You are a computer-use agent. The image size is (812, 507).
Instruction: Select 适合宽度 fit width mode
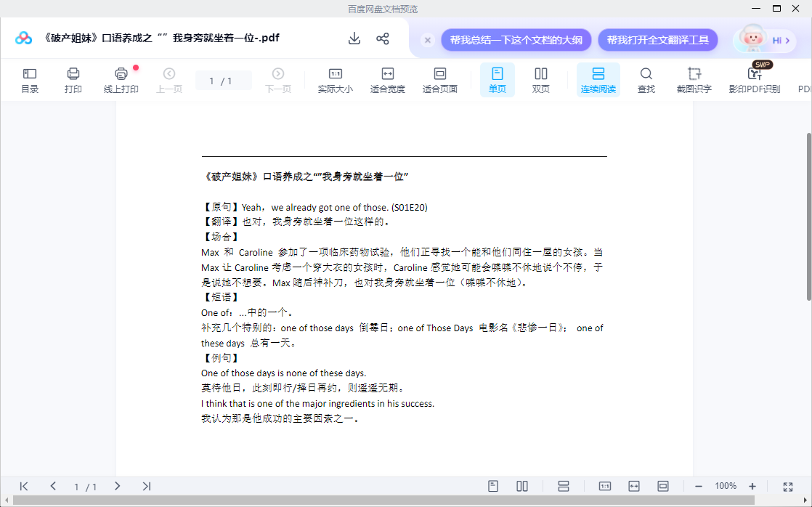pyautogui.click(x=387, y=79)
